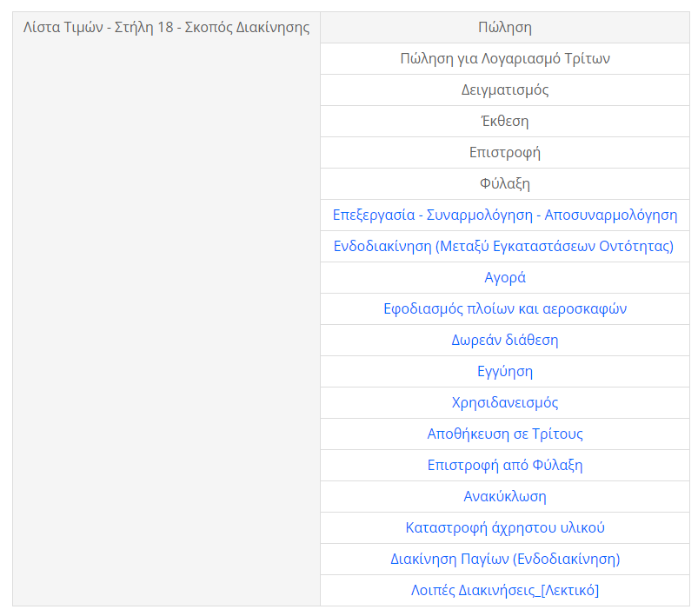
Task: Open the Ενδοδιακίνηση (Μεταξύ Εγκαταστάσεων Οντότητας) link
Action: pos(503,246)
